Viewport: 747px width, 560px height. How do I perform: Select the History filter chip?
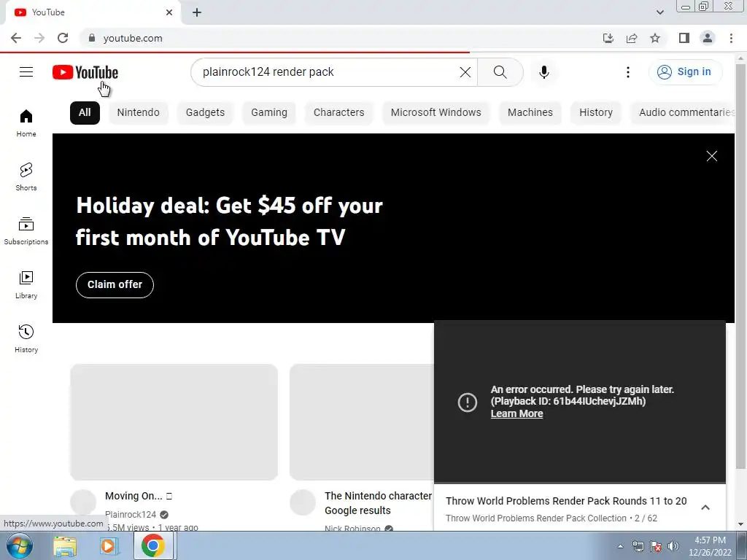point(596,113)
